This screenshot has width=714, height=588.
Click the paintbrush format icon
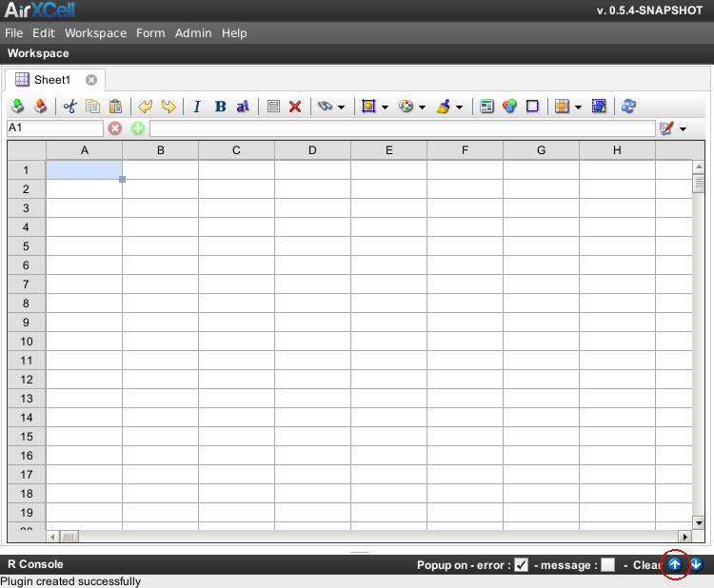tap(444, 107)
